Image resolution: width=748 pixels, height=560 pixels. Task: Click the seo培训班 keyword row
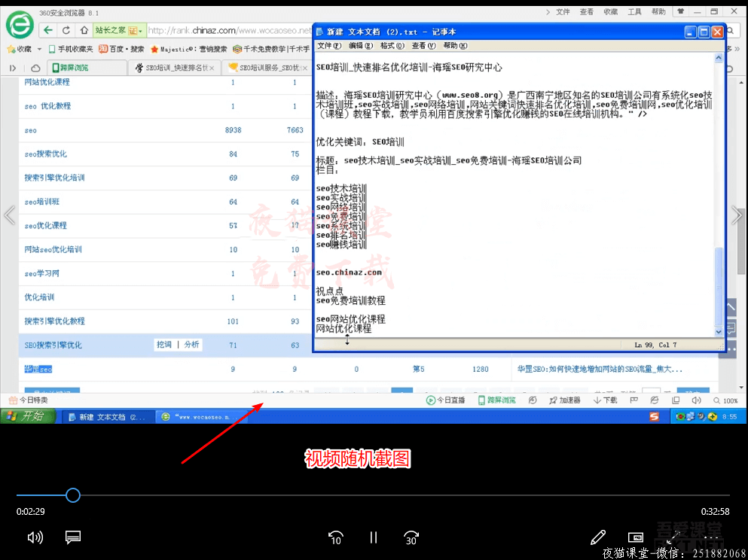42,202
